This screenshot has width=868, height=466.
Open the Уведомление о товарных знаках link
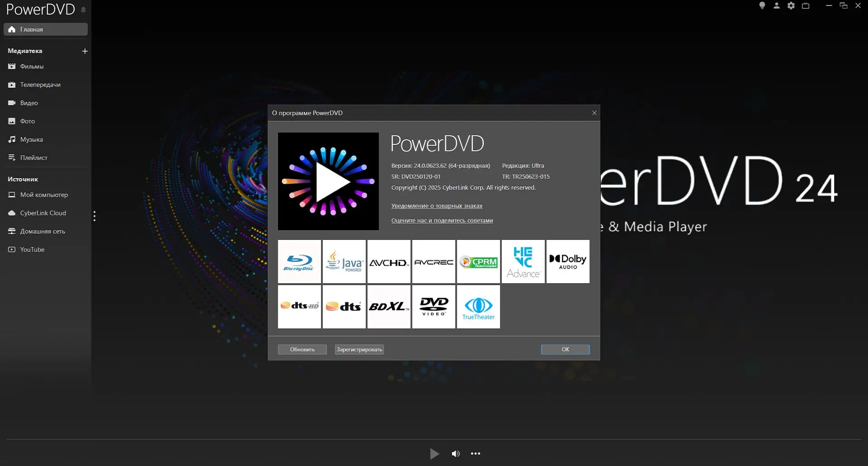point(437,206)
